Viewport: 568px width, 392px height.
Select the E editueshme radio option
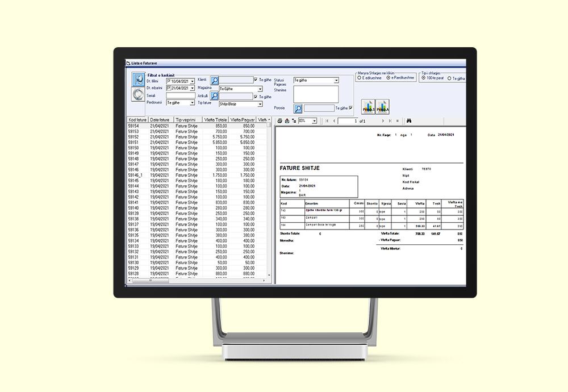[x=359, y=78]
